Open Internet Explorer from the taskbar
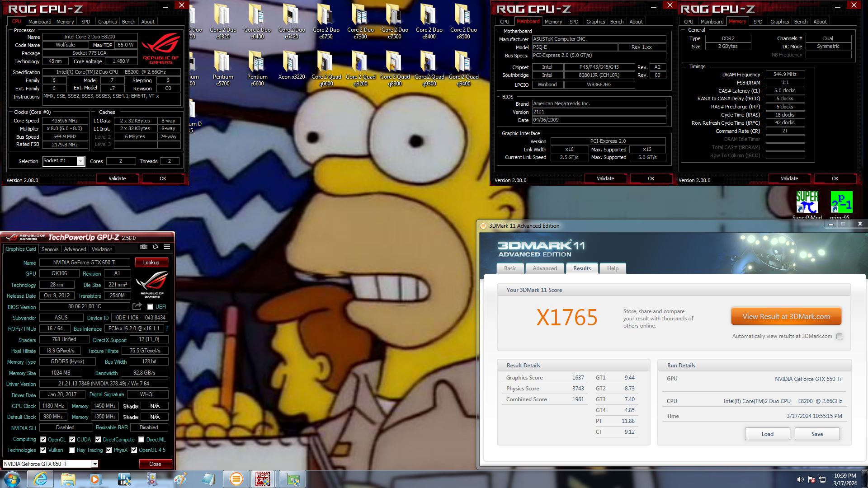868x488 pixels. click(x=41, y=479)
